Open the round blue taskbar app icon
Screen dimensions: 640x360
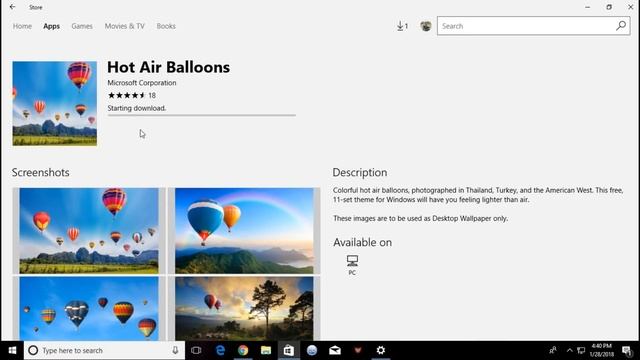click(x=312, y=350)
